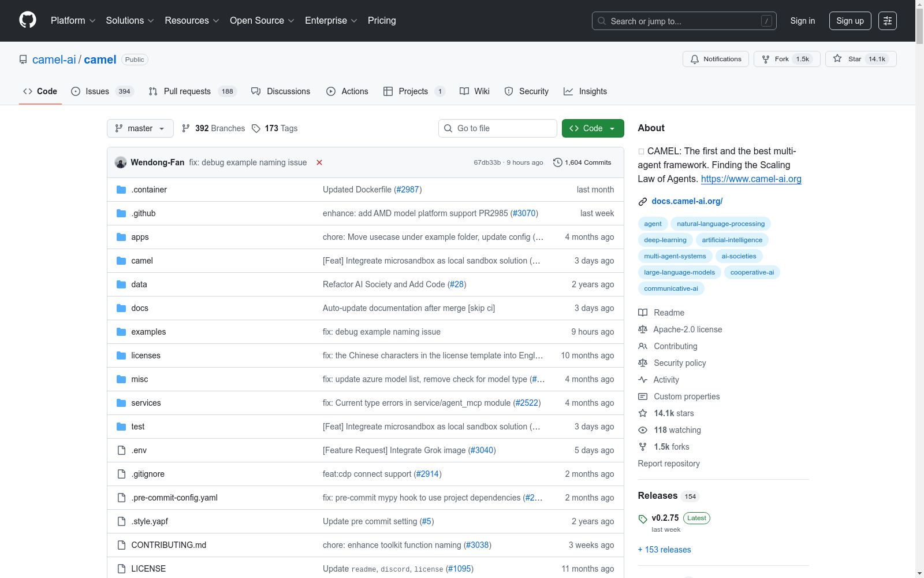Open the master branch selector dropdown

[x=140, y=128]
